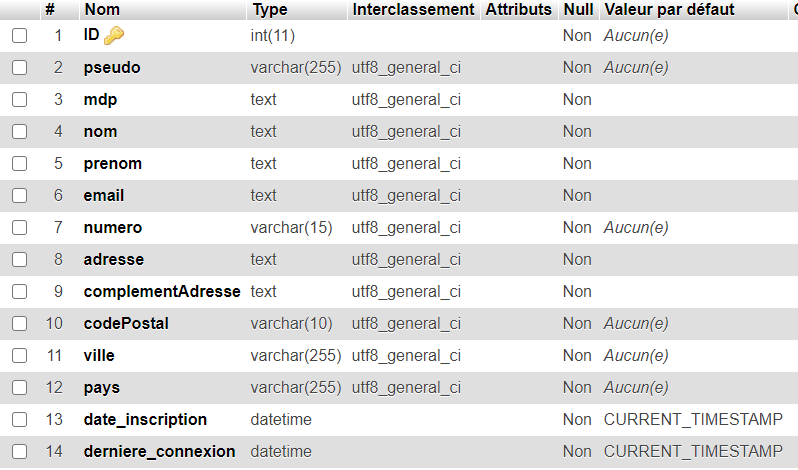Select the mdp row checkbox
Screen dimensions: 798x470
pyautogui.click(x=19, y=100)
